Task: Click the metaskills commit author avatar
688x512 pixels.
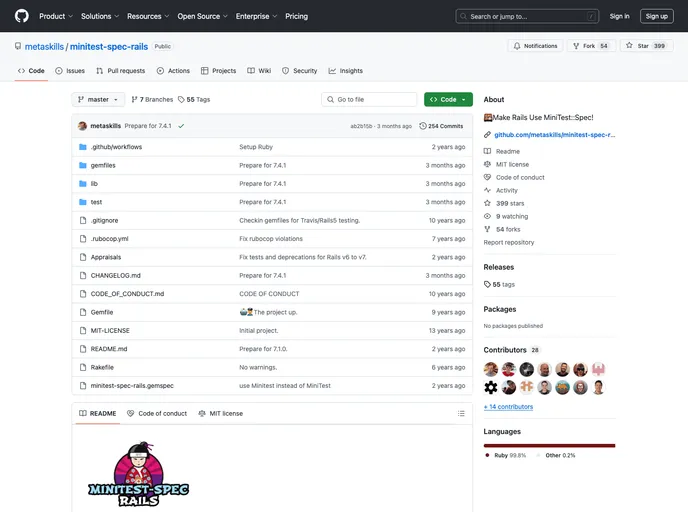Action: pyautogui.click(x=82, y=126)
